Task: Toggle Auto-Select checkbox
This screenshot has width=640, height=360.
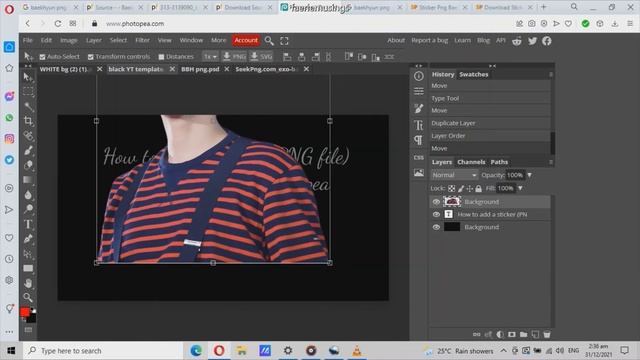Action: [x=42, y=57]
